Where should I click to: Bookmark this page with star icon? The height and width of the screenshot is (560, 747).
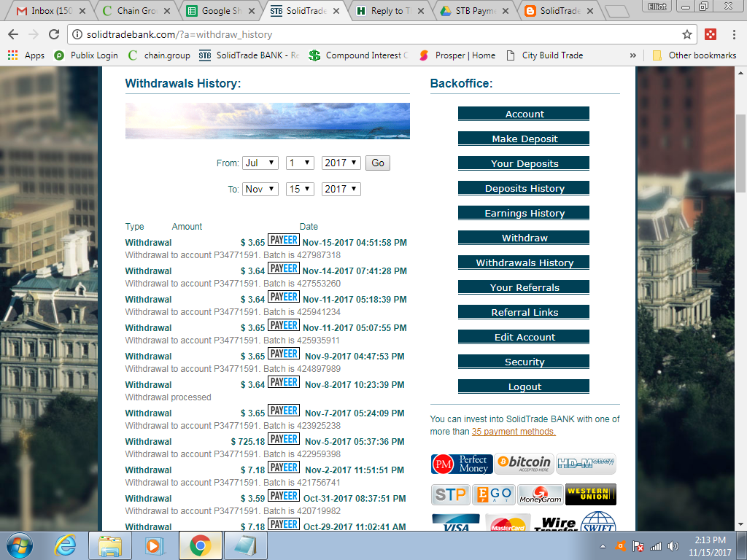tap(686, 34)
